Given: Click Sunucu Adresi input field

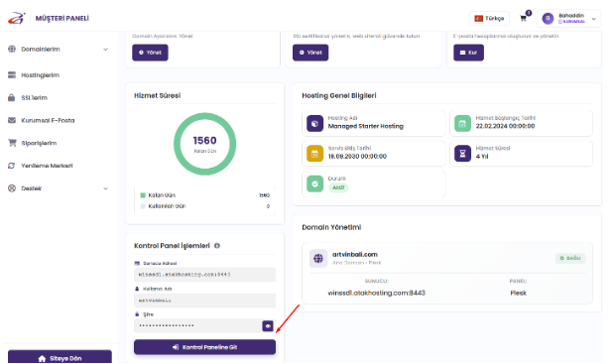Looking at the screenshot, I should click(x=204, y=275).
